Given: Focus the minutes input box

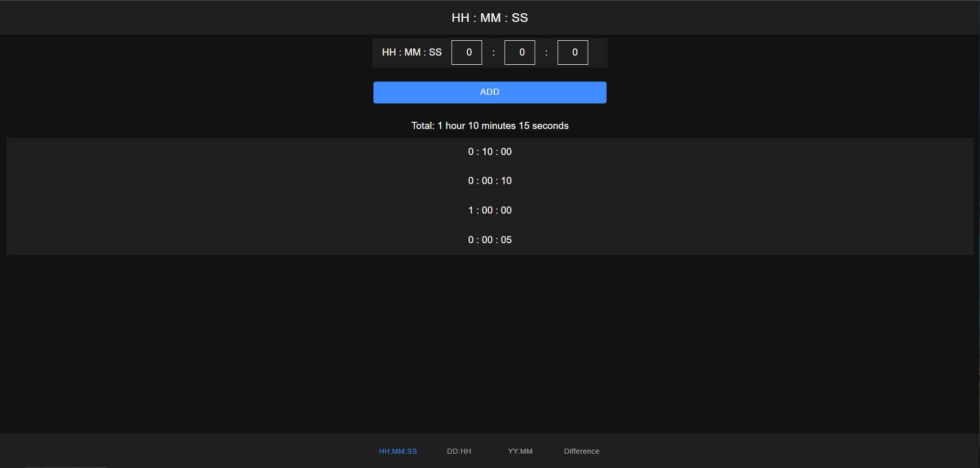Looking at the screenshot, I should tap(519, 53).
